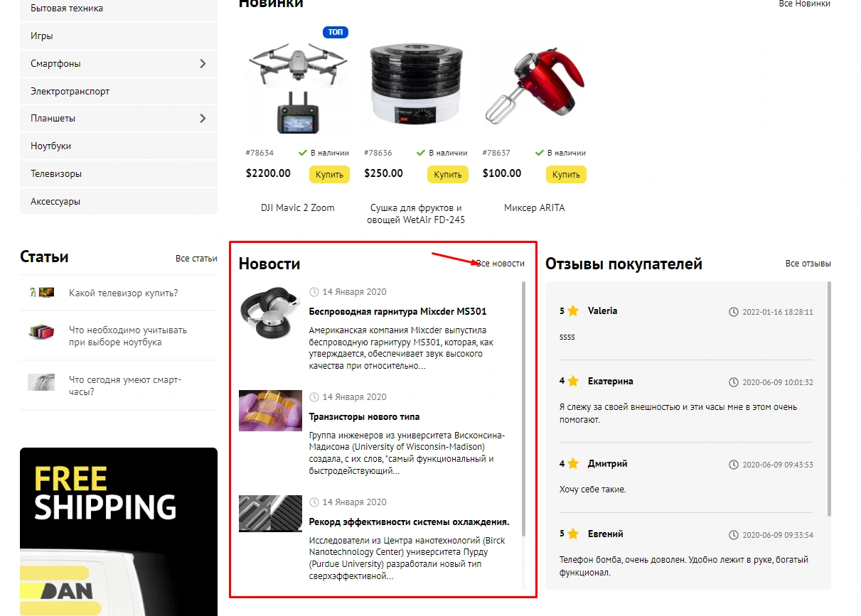Open the Все отзывы link
The width and height of the screenshot is (861, 616).
pos(808,264)
